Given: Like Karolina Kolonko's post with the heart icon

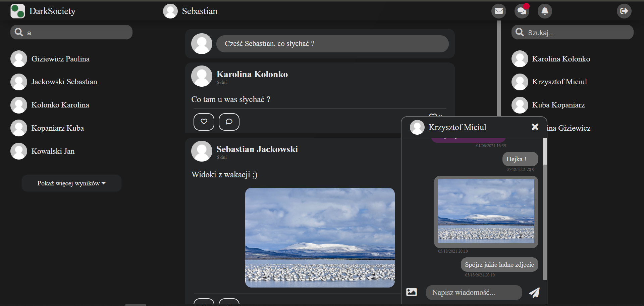Looking at the screenshot, I should click(x=204, y=122).
